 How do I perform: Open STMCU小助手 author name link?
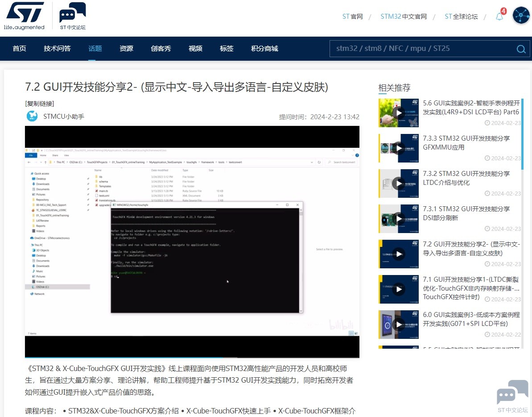[64, 117]
